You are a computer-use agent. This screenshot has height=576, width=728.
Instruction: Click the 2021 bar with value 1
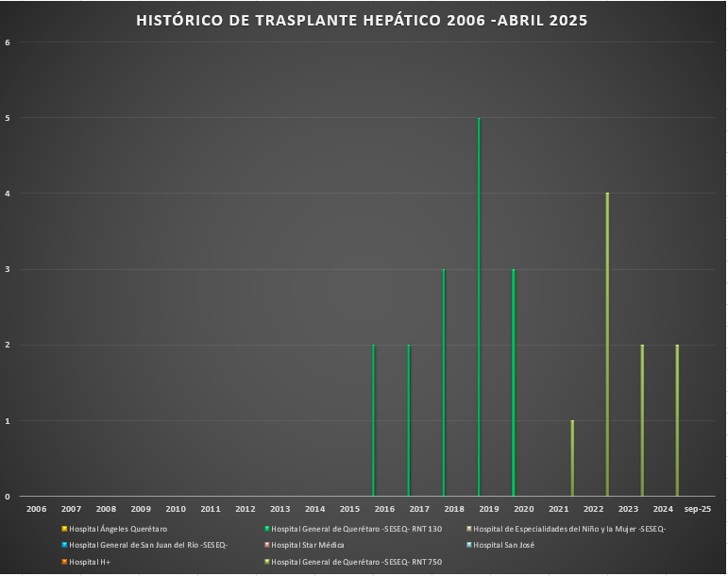click(572, 458)
